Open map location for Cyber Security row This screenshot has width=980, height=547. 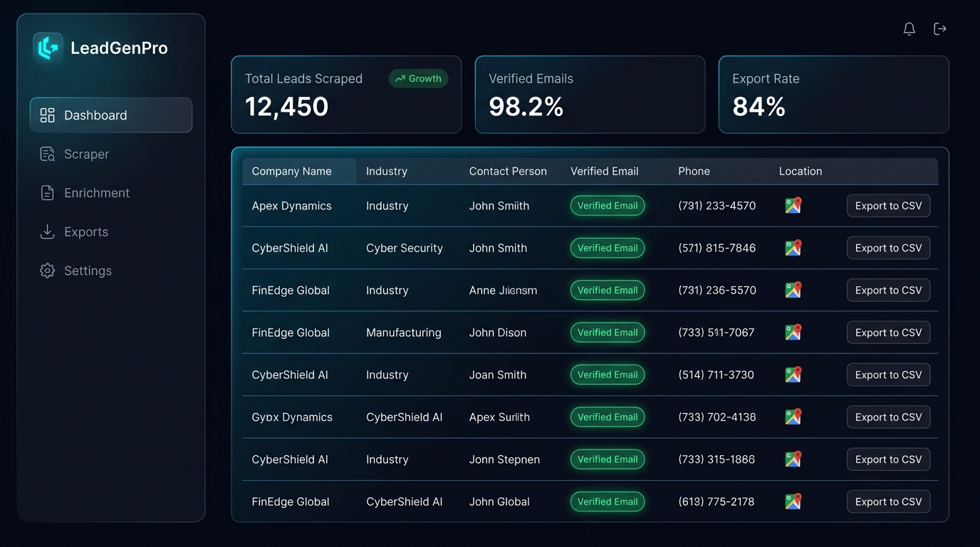(793, 248)
